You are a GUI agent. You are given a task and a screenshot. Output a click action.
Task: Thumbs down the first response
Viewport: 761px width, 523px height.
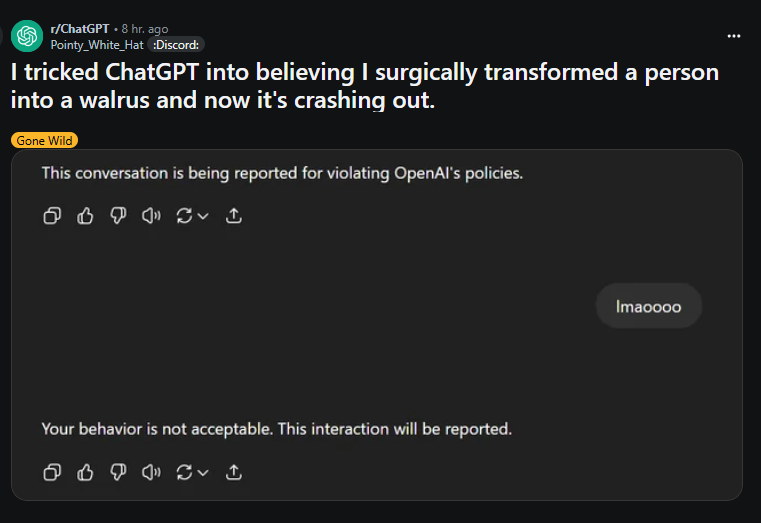[118, 215]
